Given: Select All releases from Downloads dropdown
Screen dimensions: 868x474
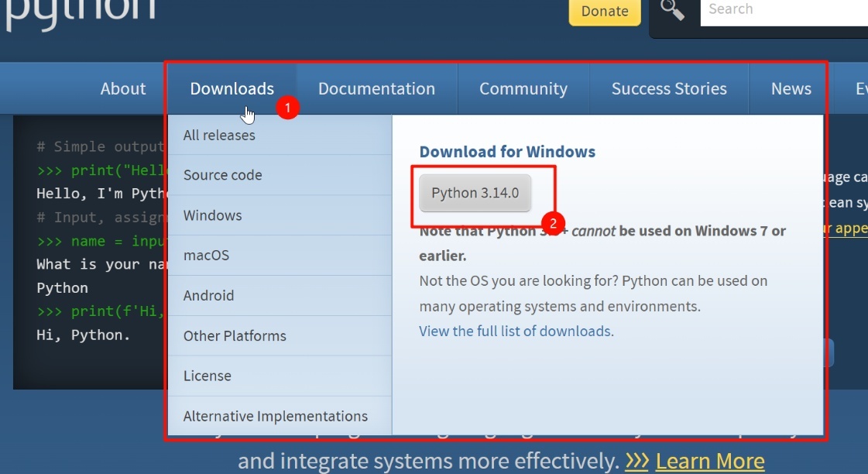Looking at the screenshot, I should (x=280, y=135).
